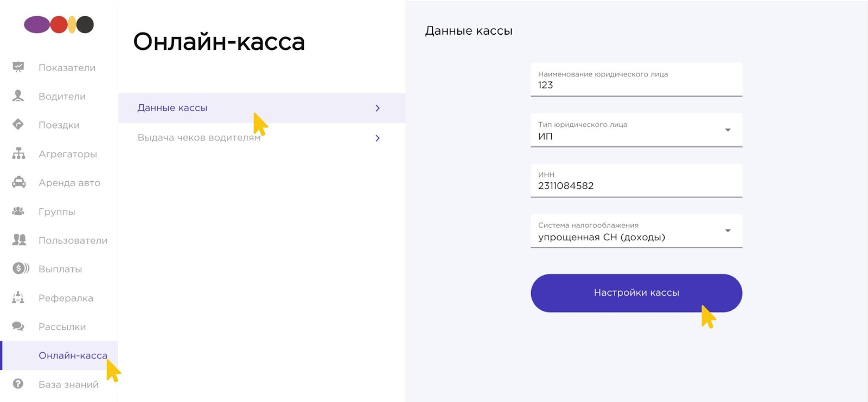The height and width of the screenshot is (402, 868).
Task: Open the Показатели chart icon
Action: 18,67
